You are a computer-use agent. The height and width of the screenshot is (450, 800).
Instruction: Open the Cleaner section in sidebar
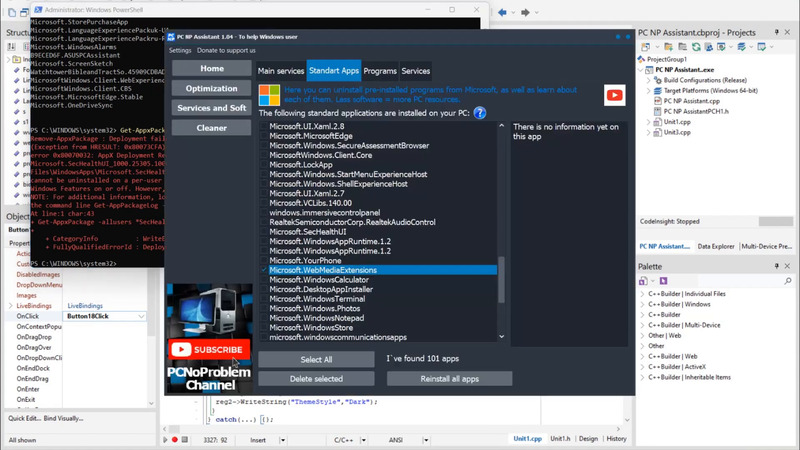211,128
